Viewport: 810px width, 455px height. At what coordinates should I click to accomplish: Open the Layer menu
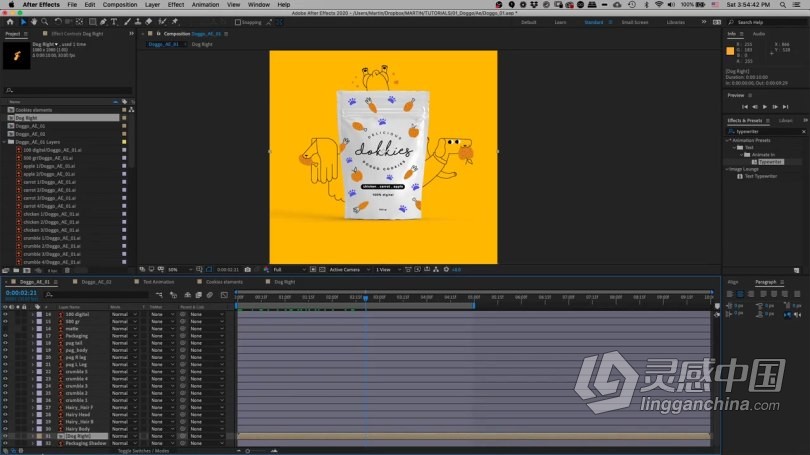click(x=152, y=5)
